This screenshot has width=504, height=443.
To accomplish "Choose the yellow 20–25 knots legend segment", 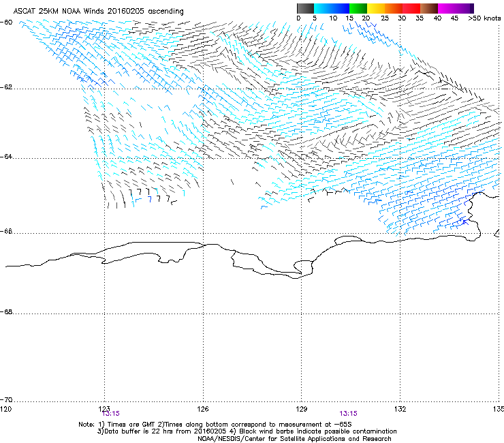I will (376, 8).
